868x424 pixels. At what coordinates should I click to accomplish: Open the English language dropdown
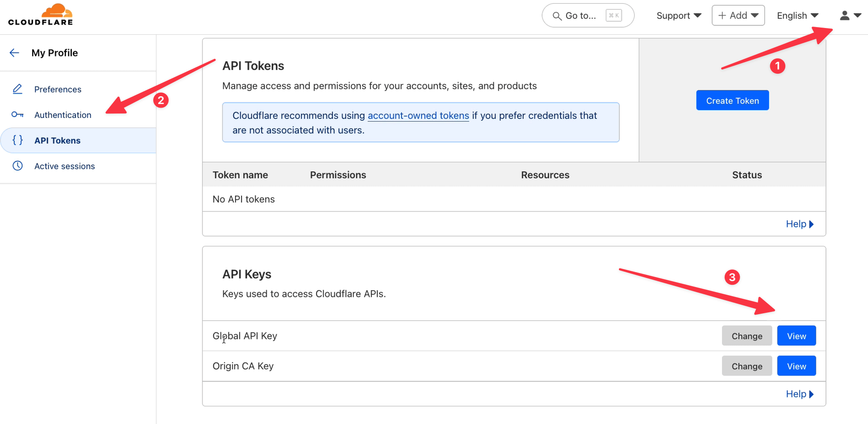click(x=797, y=15)
